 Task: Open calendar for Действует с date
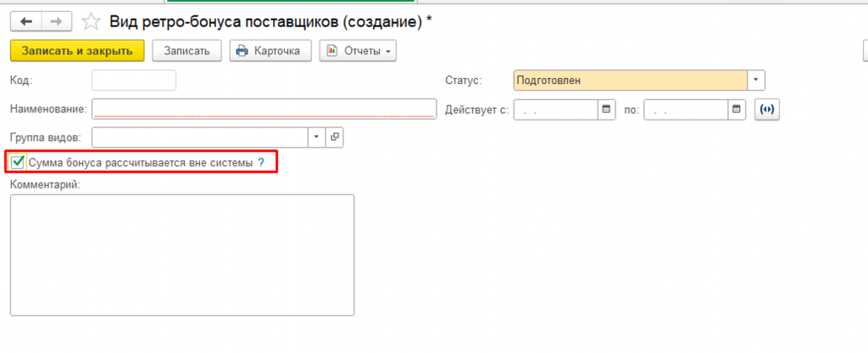(606, 109)
